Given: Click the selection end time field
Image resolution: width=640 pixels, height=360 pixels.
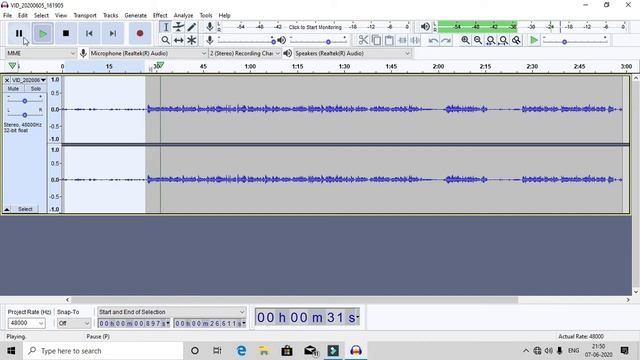Looking at the screenshot, I should (x=210, y=323).
